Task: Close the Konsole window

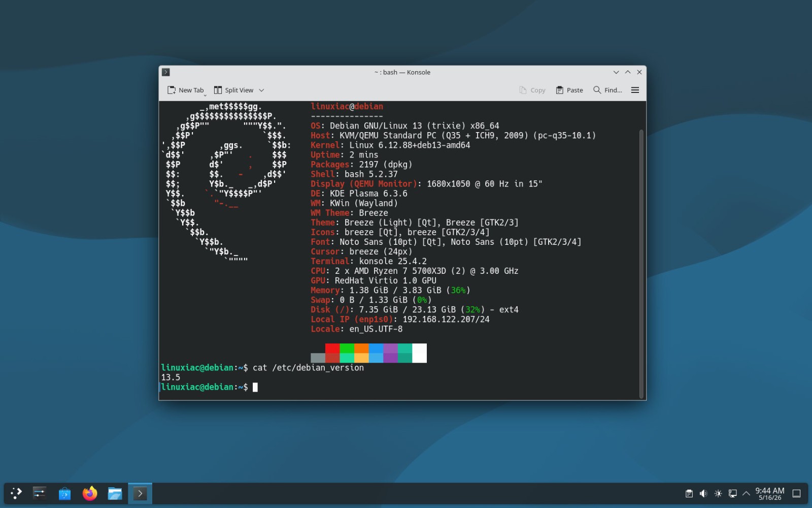Action: click(x=639, y=72)
